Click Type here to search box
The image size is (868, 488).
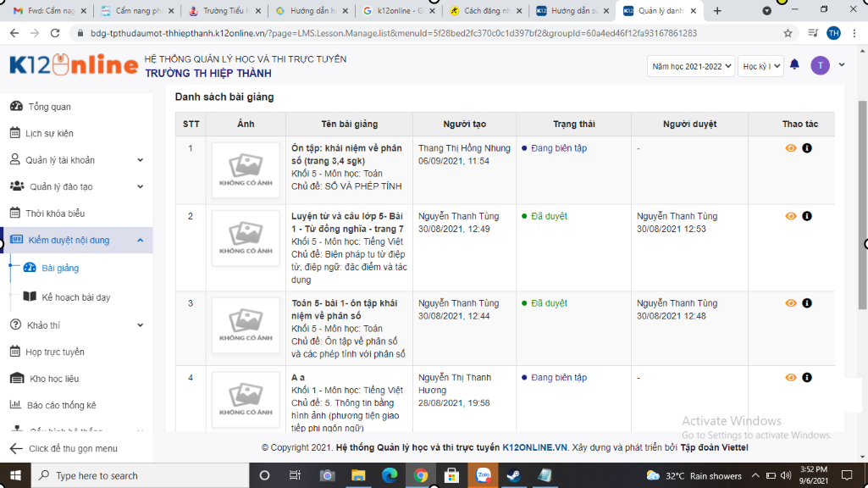(x=140, y=475)
